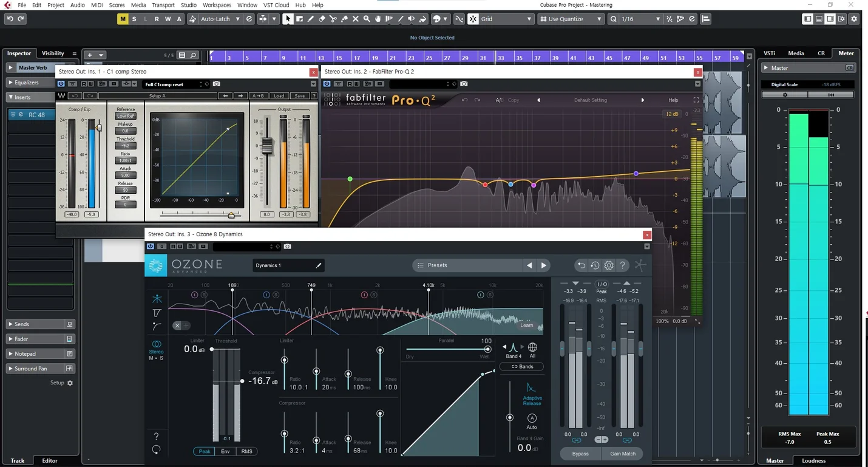Open the Workspaces menu
Image resolution: width=868 pixels, height=467 pixels.
point(217,5)
